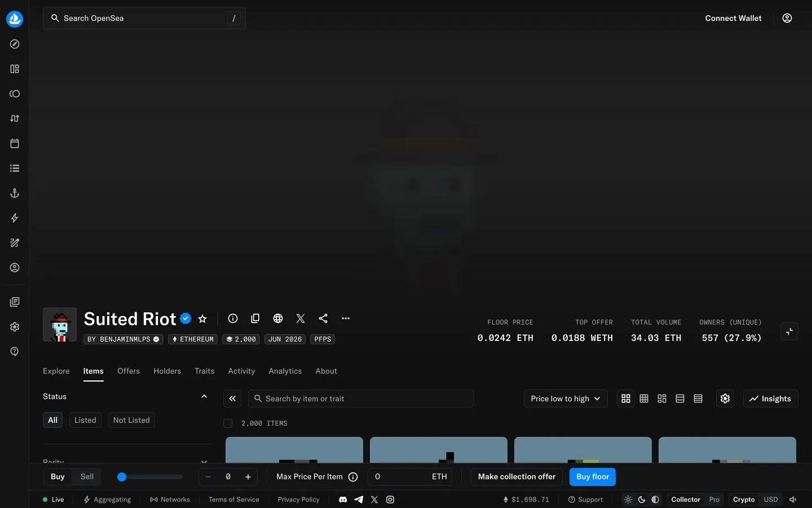Screen dimensions: 812x508
Task: Switch to the Holders tab
Action: click(167, 371)
